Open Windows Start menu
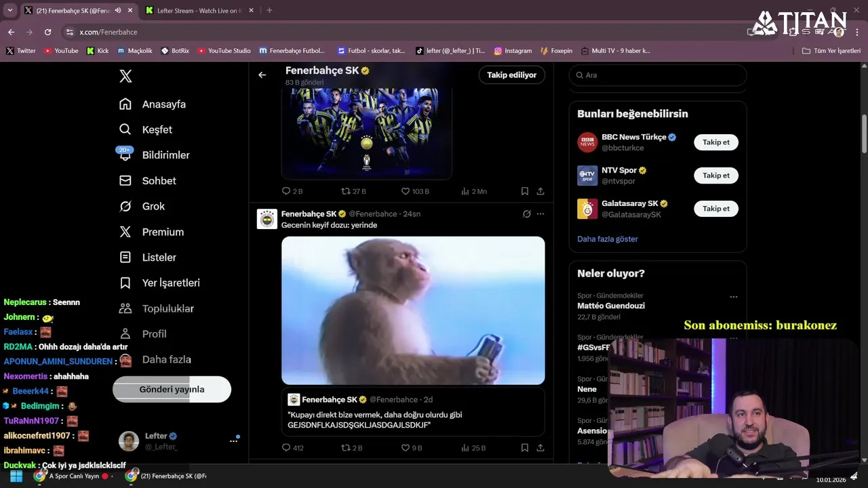This screenshot has width=868, height=488. point(16,476)
